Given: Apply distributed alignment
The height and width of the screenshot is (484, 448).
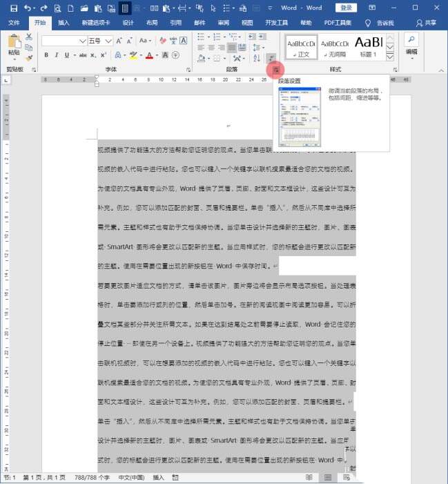Looking at the screenshot, I should 242,48.
